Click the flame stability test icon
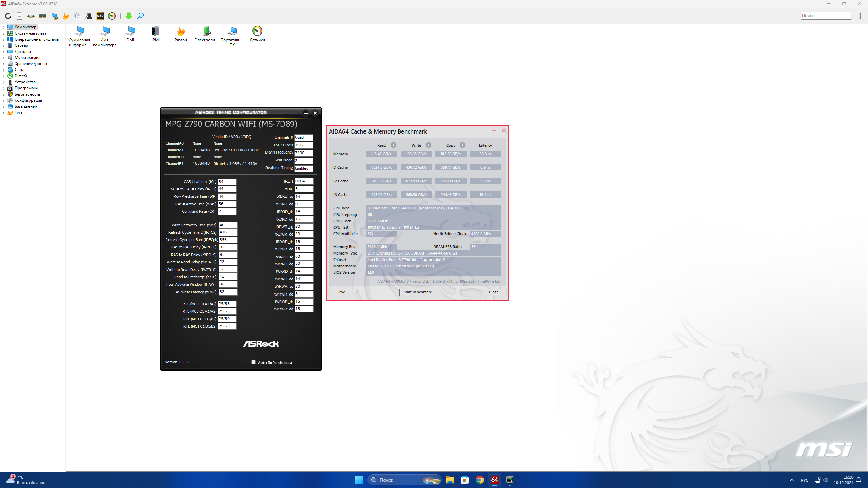Viewport: 868px width, 488px height. (66, 16)
